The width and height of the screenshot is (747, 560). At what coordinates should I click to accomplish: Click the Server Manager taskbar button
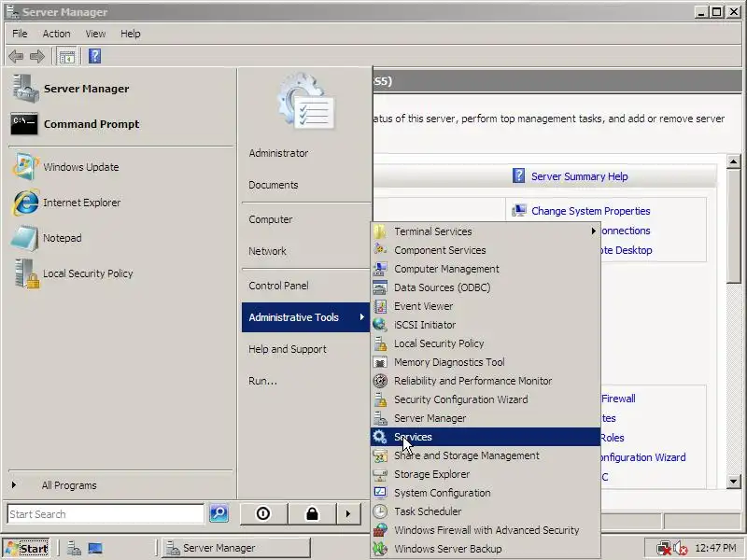[x=236, y=548]
